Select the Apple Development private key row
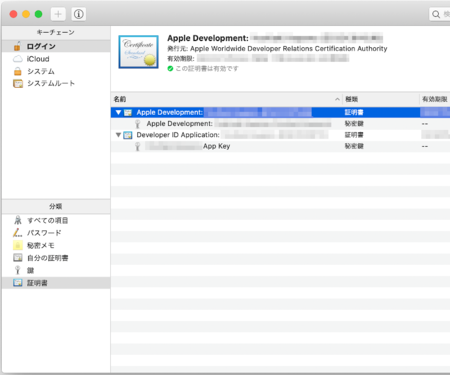Screen dimensions: 450x375 pyautogui.click(x=280, y=124)
